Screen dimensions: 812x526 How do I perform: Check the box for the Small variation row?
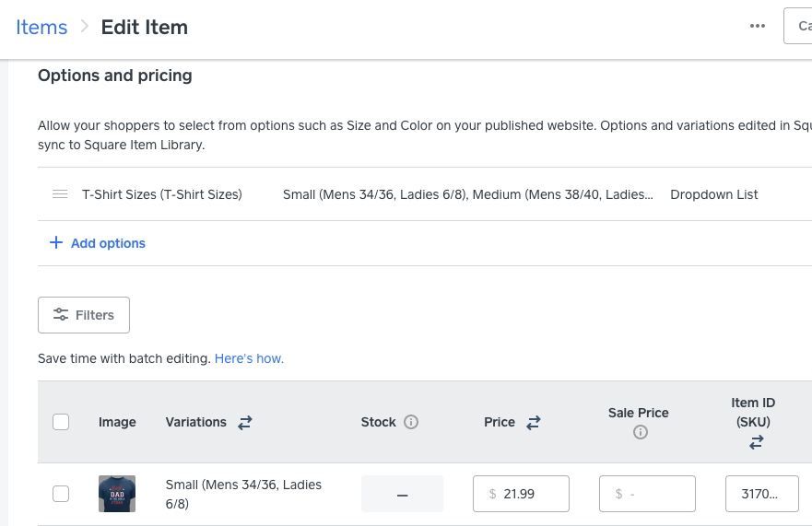click(x=61, y=494)
